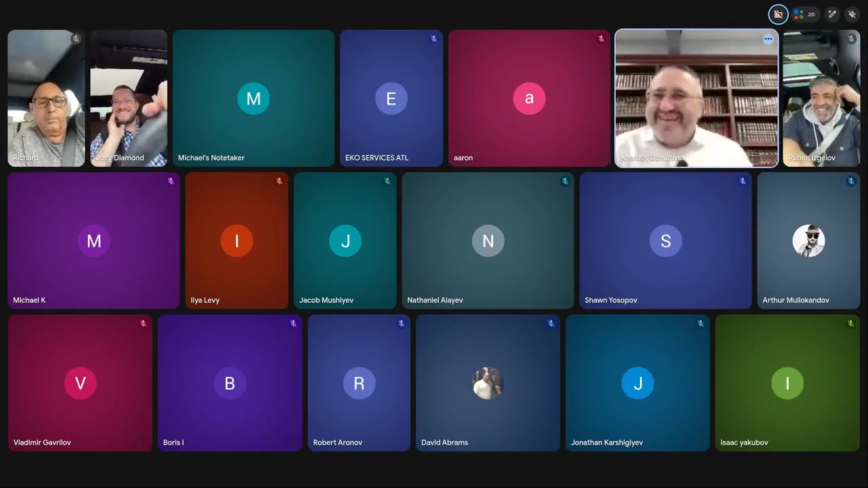Click muted mic icon on EKO SERVICES ATL tile

tap(434, 39)
